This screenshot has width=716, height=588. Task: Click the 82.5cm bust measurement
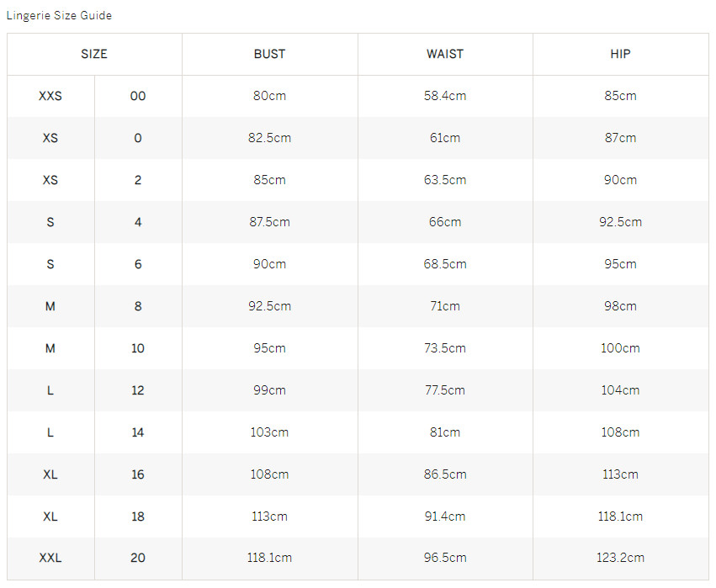point(269,138)
